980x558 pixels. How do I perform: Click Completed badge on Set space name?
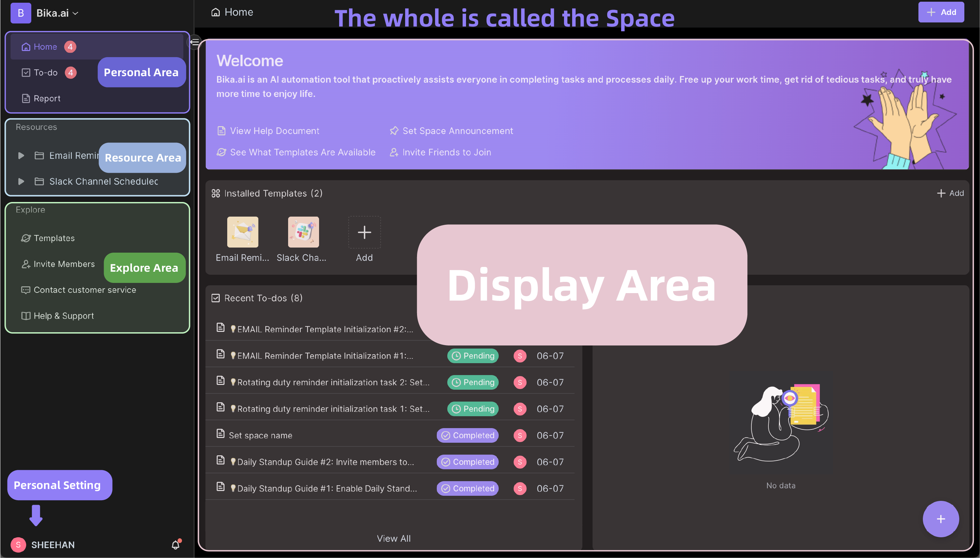point(468,435)
